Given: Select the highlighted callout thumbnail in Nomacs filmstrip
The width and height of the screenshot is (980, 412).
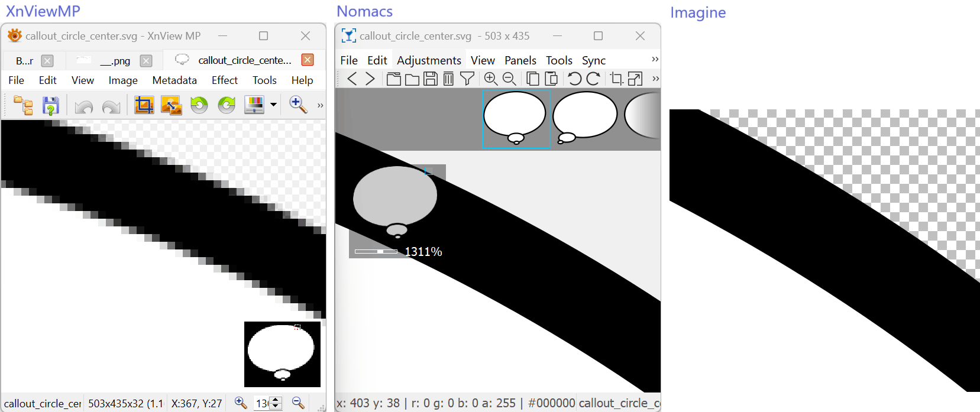Looking at the screenshot, I should coord(516,119).
